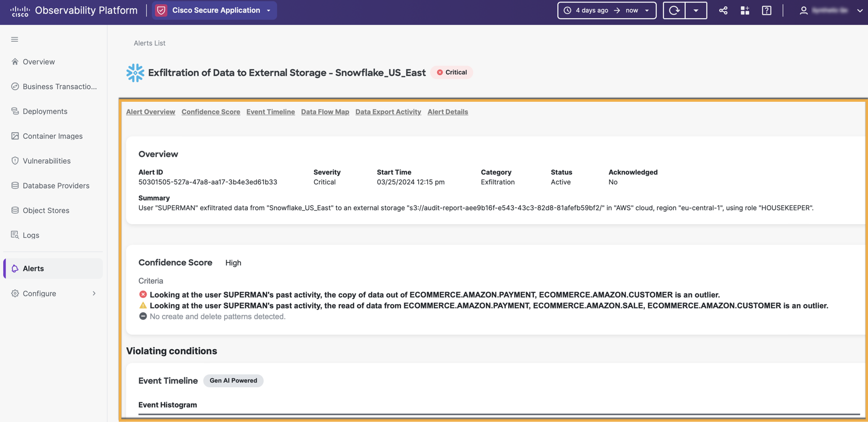Jump to Data Flow Map section link
The height and width of the screenshot is (422, 868).
coord(325,112)
